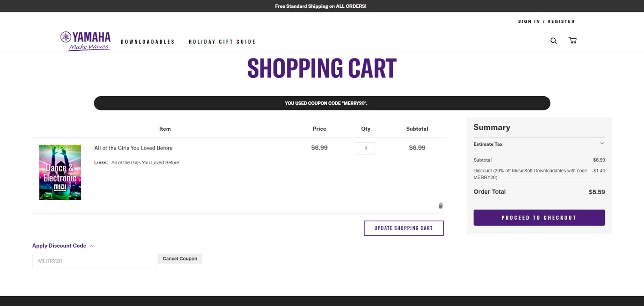Open the item title link All of the Girls You Loved Before
Screen dimensions: 644x306
tap(134, 148)
